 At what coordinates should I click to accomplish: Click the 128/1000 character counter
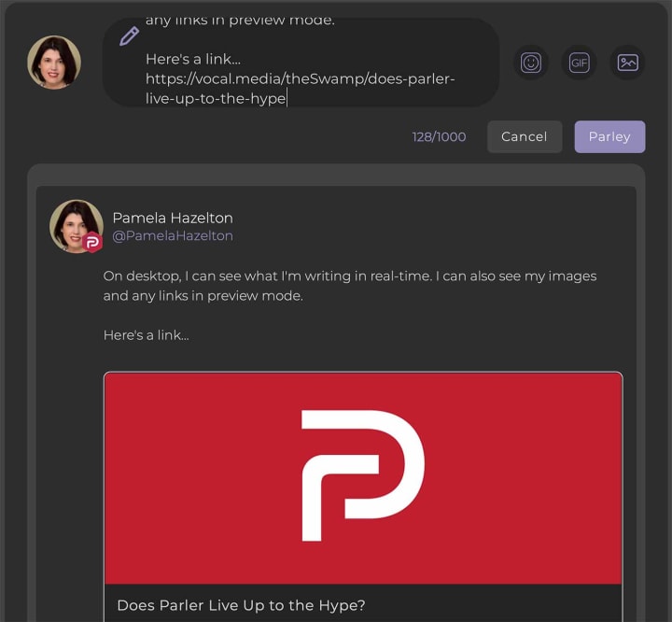tap(439, 137)
